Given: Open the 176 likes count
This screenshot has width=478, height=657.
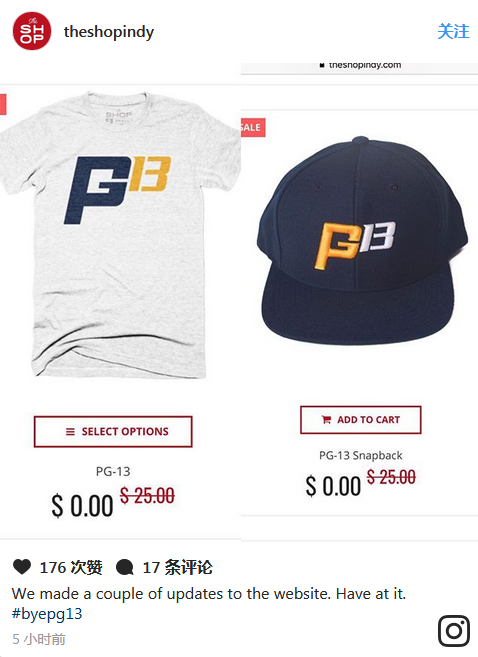Looking at the screenshot, I should click(71, 567).
